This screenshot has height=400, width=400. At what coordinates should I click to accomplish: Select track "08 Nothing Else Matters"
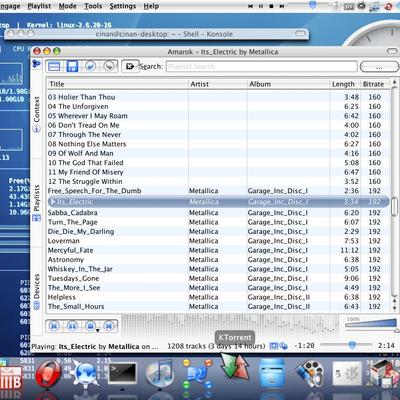218,144
